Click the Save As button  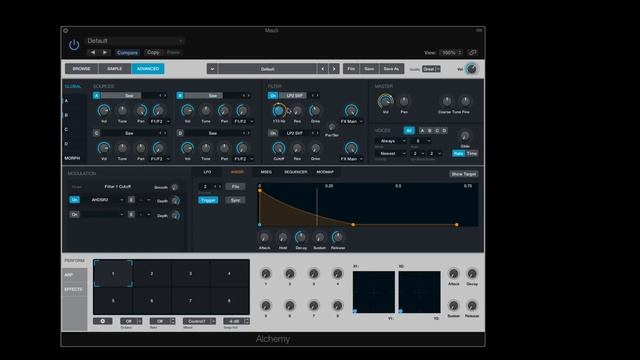(391, 69)
